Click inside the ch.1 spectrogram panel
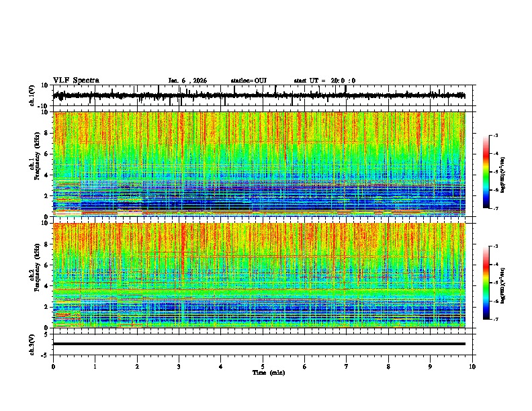Viewport: 532px width, 411px height. [259, 164]
